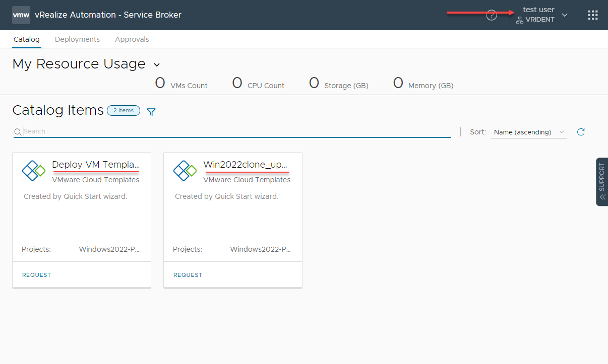Open the help question mark icon

pos(491,15)
